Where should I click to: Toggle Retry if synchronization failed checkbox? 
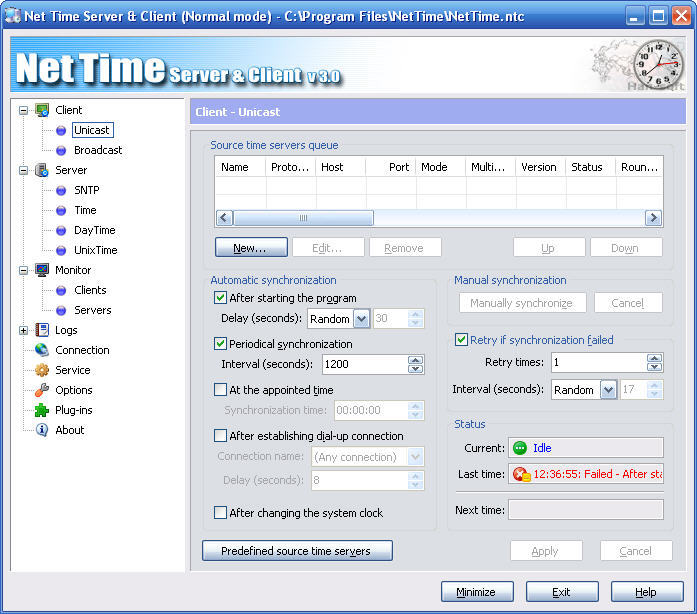click(461, 340)
